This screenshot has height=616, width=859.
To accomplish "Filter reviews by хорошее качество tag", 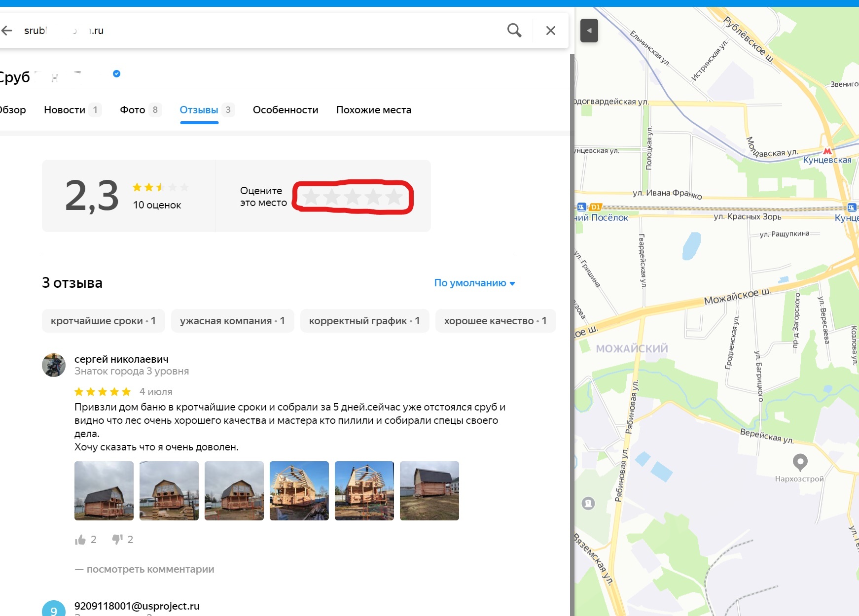I will tap(496, 321).
